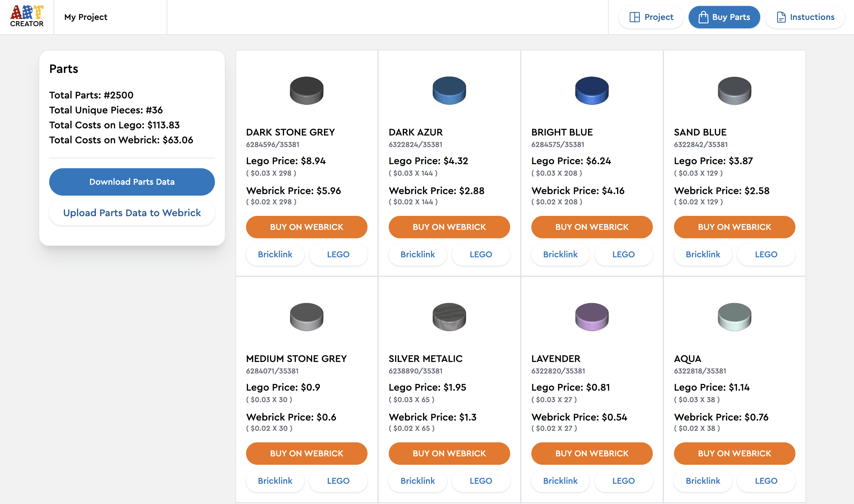Open the Project tab

tap(651, 17)
